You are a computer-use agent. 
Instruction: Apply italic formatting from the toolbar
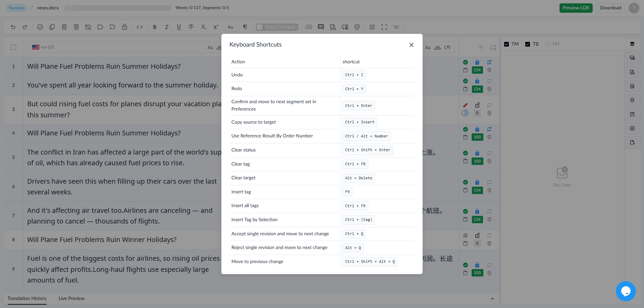167,27
